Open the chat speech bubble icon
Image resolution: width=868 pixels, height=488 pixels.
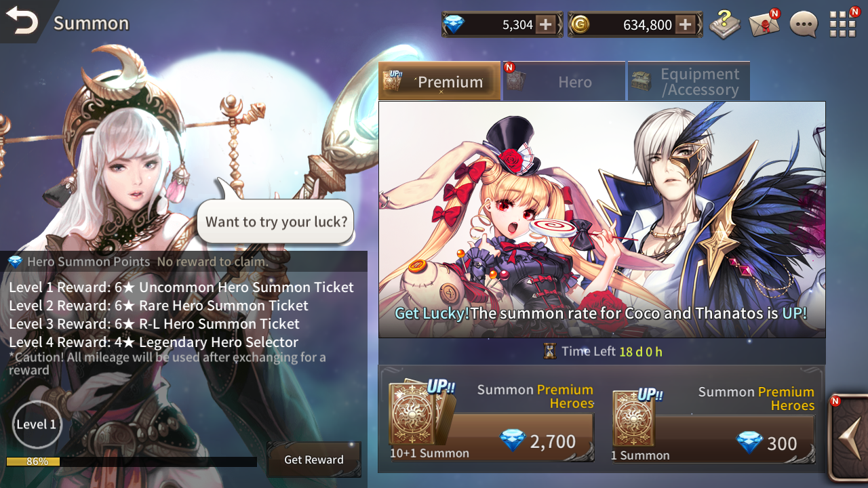pos(804,24)
